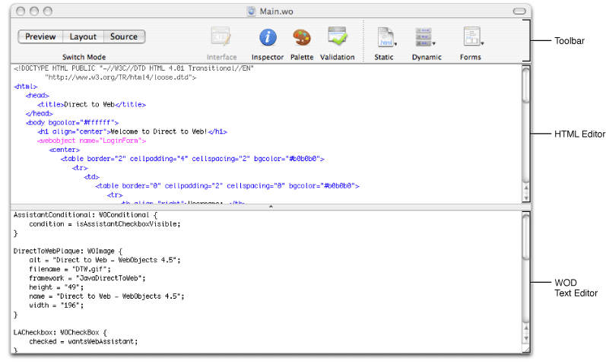The image size is (606, 364).
Task: Click the Main.wo document icon in title bar
Action: [x=252, y=11]
